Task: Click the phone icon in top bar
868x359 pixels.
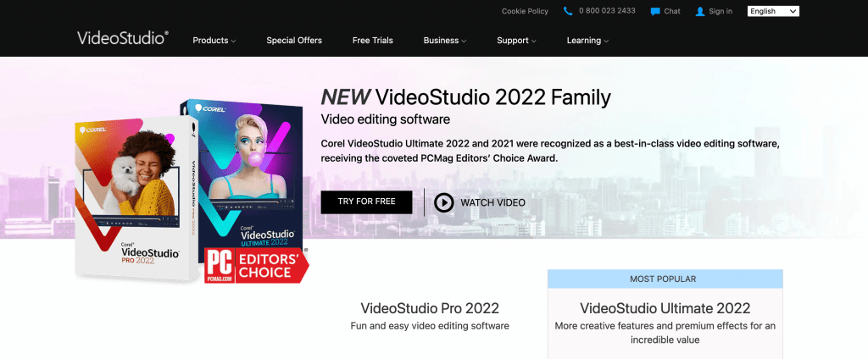Action: (x=568, y=11)
